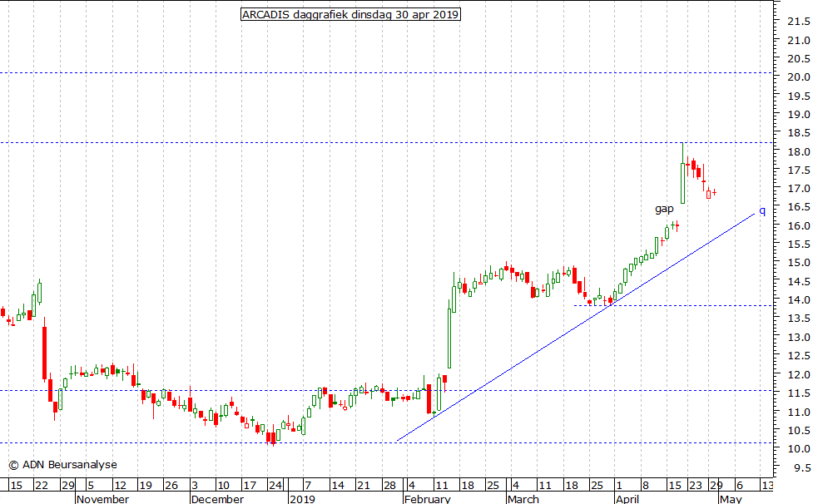Pick the date label 1 under April
813x504 pixels.
click(x=618, y=486)
